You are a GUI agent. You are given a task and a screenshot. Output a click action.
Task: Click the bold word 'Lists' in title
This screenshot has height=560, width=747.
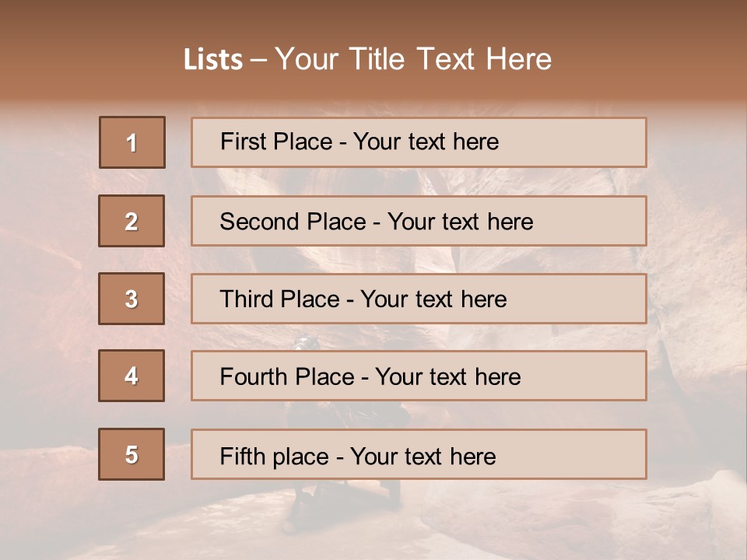[213, 59]
